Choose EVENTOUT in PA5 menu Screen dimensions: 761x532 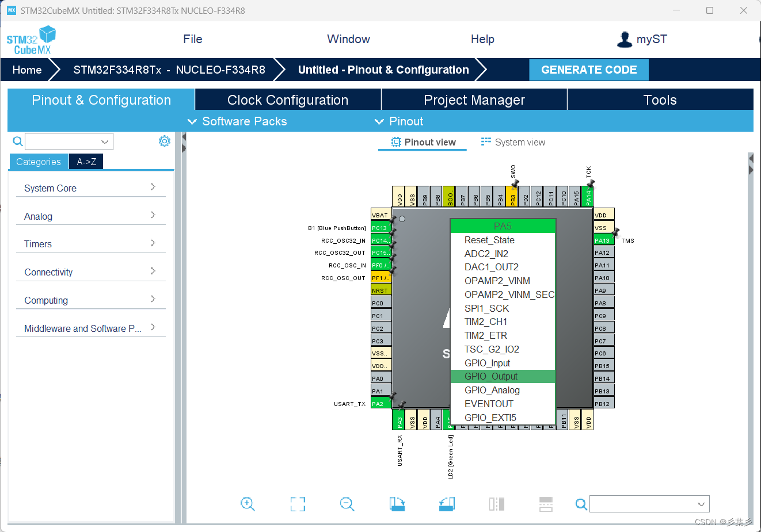[x=503, y=404]
